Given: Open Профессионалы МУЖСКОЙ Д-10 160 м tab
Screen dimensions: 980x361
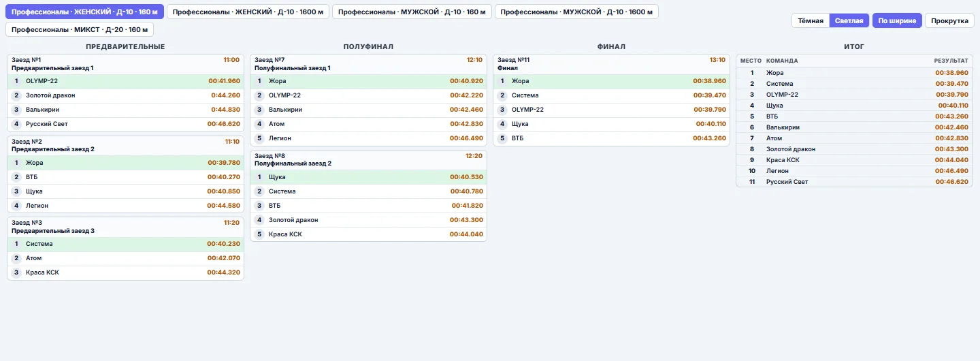Looking at the screenshot, I should [412, 12].
